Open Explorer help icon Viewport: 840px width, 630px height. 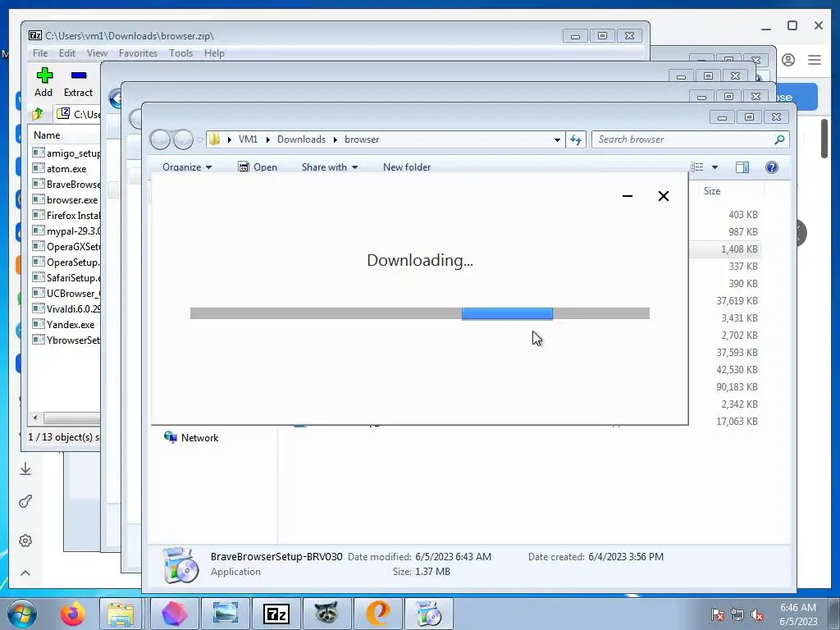771,167
